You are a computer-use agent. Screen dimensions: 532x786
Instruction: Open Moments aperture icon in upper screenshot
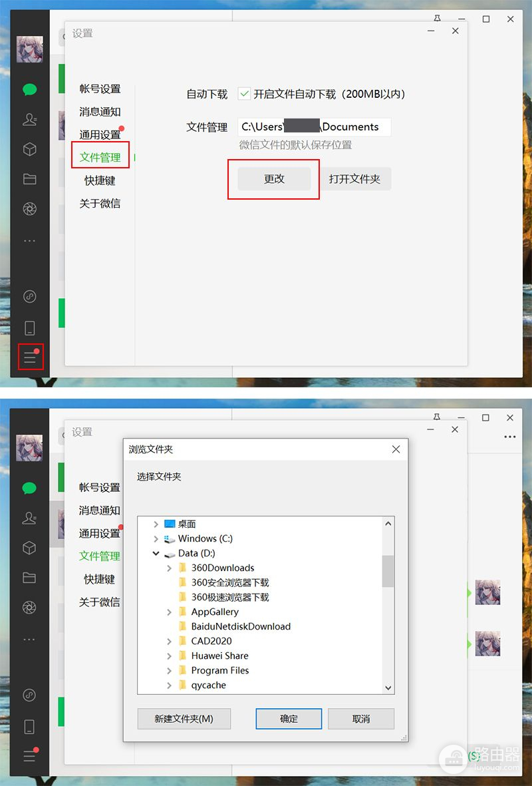click(x=29, y=208)
